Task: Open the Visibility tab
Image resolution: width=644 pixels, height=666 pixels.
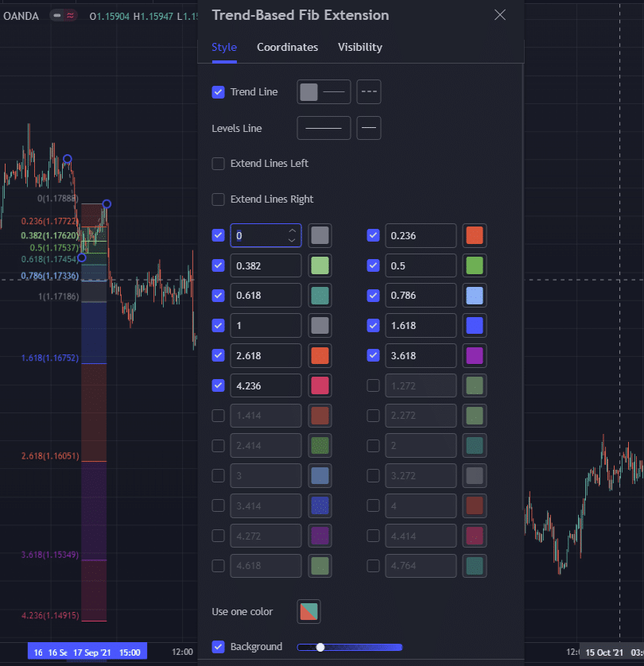Action: click(359, 48)
